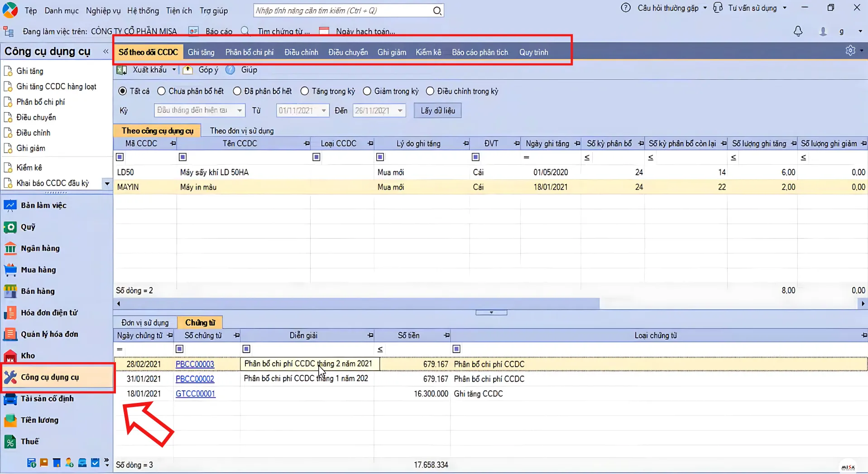Open Ghi tăng CCDC hàng loạt task
The height and width of the screenshot is (474, 868).
56,86
